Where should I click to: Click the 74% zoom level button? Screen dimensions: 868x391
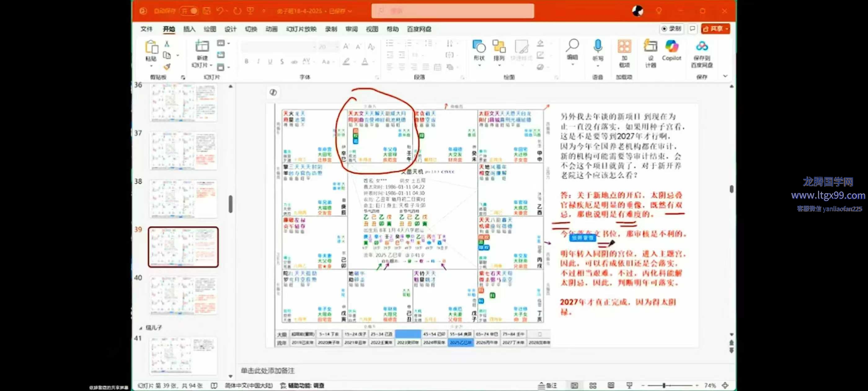(710, 385)
